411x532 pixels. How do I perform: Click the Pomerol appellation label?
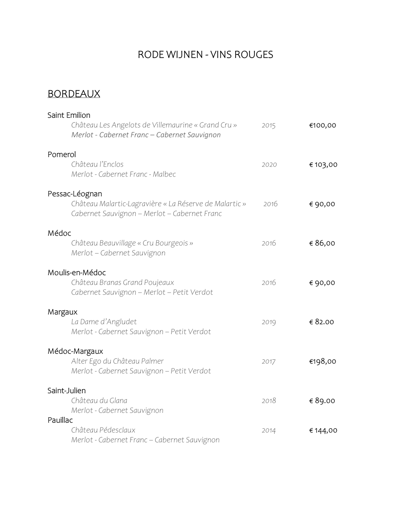62,155
